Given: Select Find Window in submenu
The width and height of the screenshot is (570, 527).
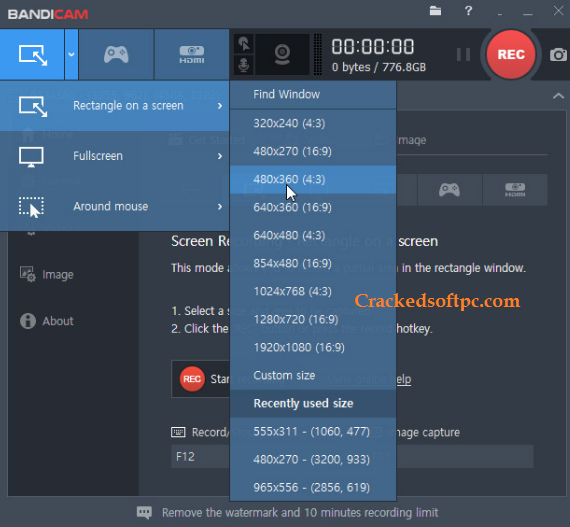Looking at the screenshot, I should (x=313, y=94).
